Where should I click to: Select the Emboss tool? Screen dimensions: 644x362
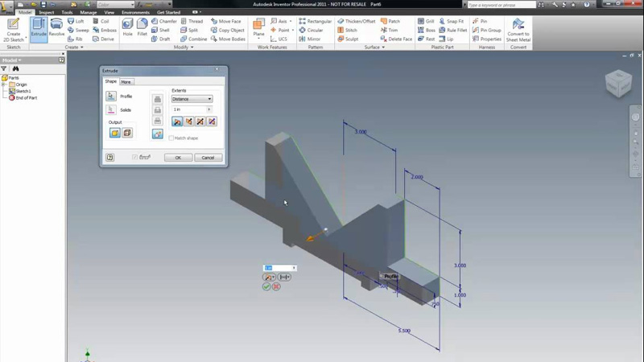(105, 31)
